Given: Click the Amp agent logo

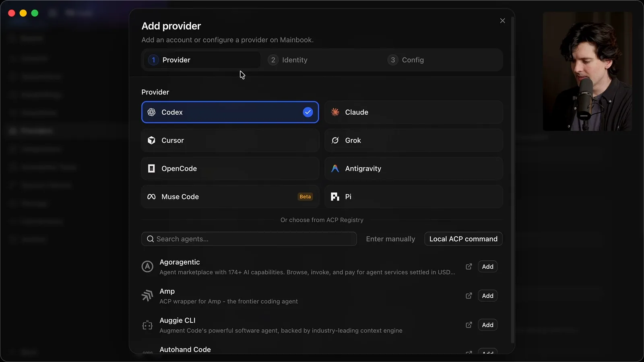Looking at the screenshot, I should pyautogui.click(x=147, y=296).
